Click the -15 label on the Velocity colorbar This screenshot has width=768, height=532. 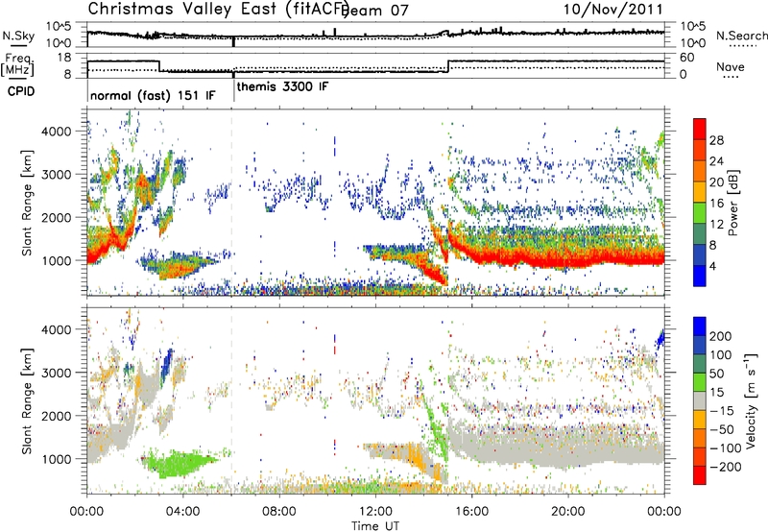(x=722, y=411)
